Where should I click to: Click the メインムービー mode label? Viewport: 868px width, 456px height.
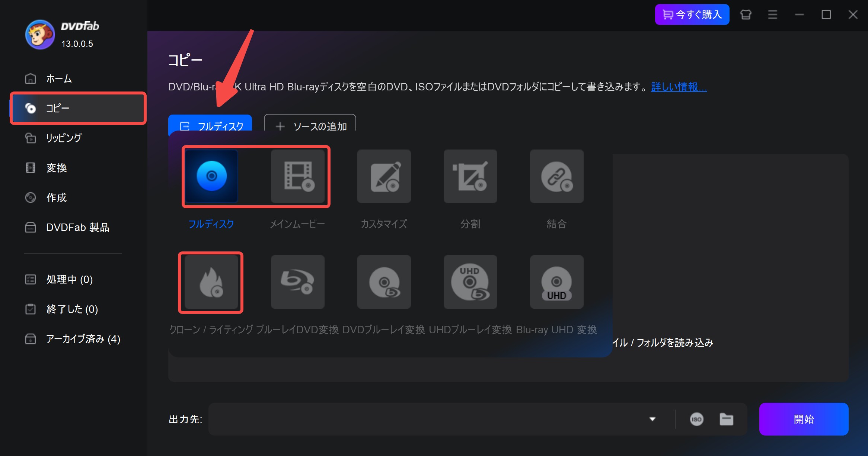[x=297, y=224]
